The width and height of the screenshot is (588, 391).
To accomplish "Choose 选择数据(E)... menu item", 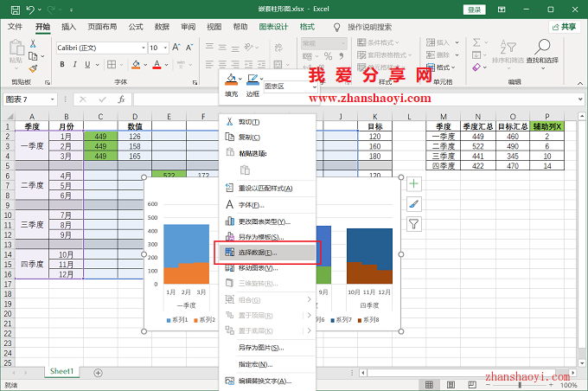I will pos(266,253).
